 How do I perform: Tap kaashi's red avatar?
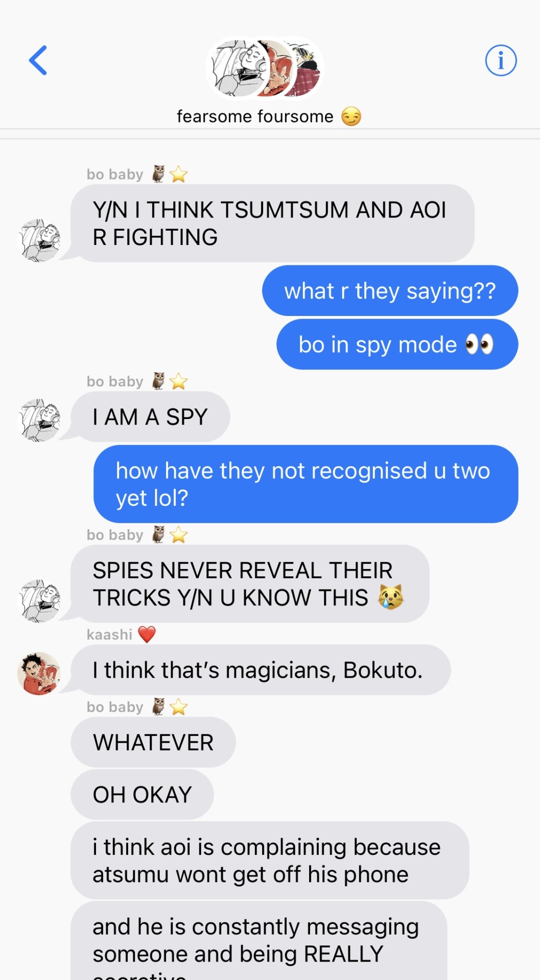39,673
